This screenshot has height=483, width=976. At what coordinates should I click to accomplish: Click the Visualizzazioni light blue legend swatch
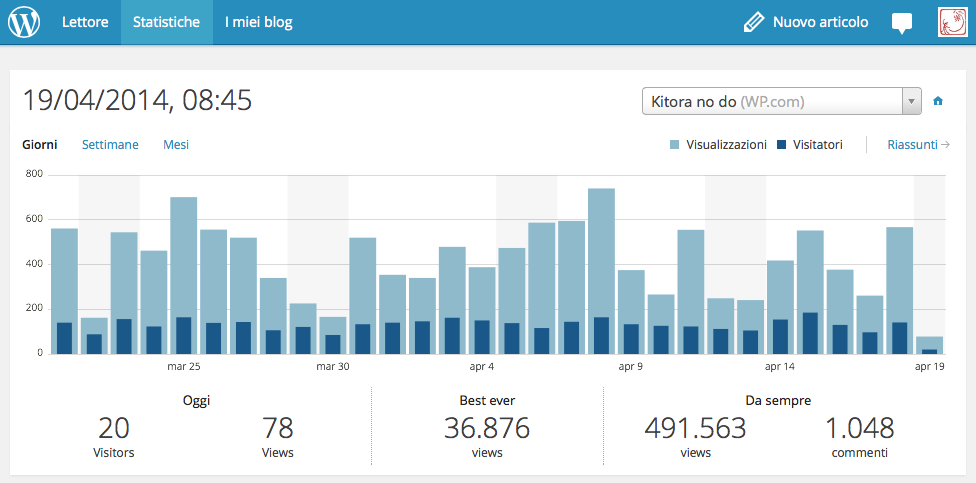pos(675,146)
